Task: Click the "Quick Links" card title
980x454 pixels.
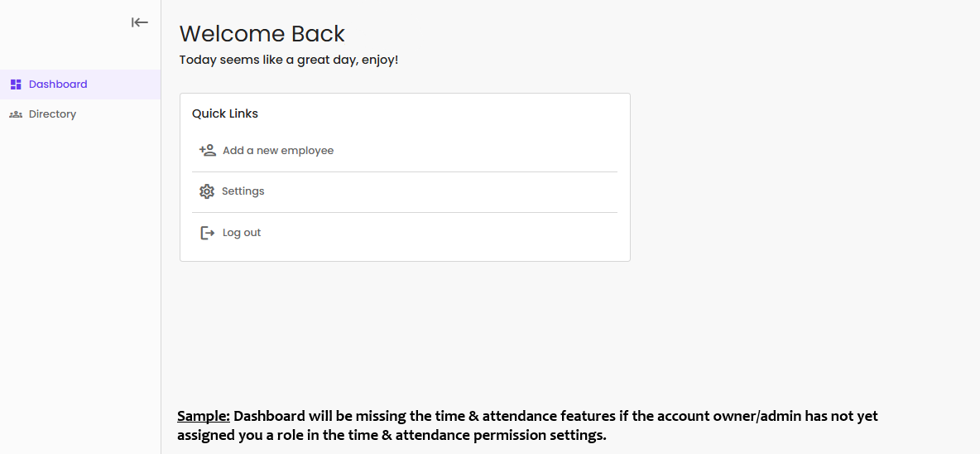Action: tap(225, 113)
